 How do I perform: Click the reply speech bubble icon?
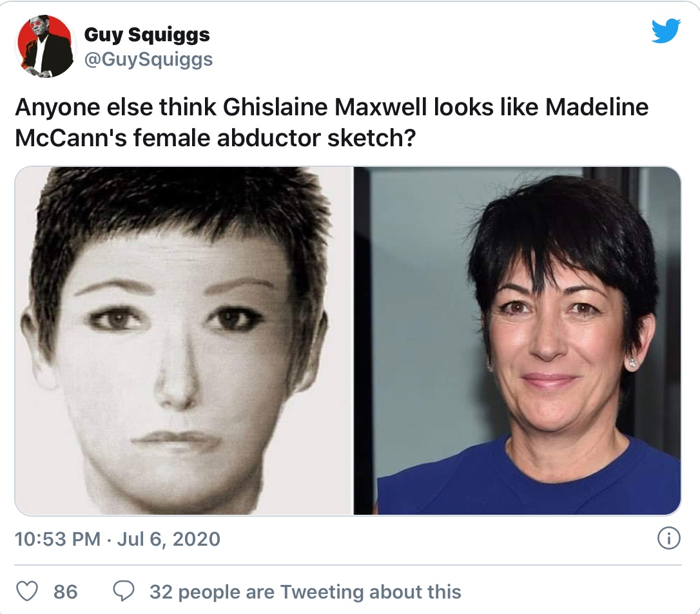coord(123,591)
